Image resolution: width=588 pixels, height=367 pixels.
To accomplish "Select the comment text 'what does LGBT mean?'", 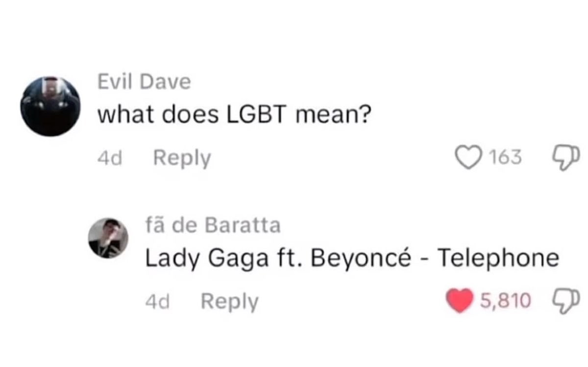I will 233,115.
